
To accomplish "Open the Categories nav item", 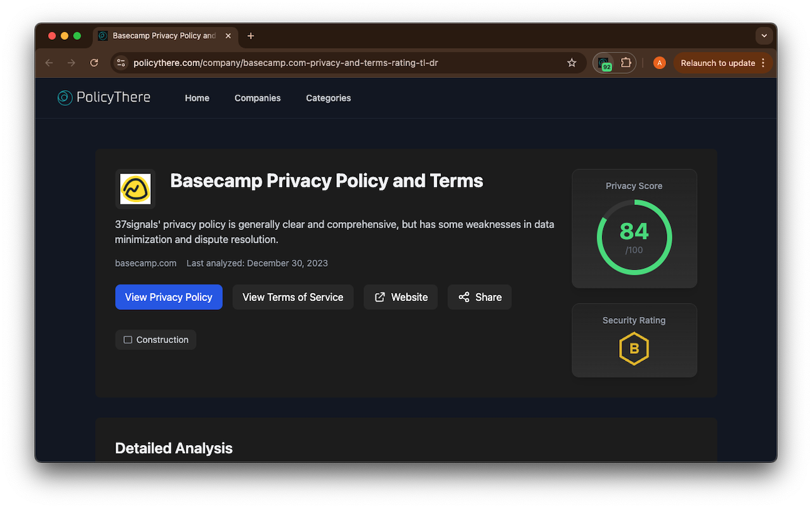I will tap(328, 98).
